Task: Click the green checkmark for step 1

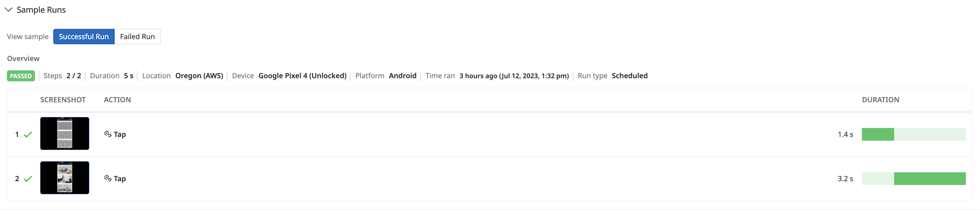Action: coord(28,134)
